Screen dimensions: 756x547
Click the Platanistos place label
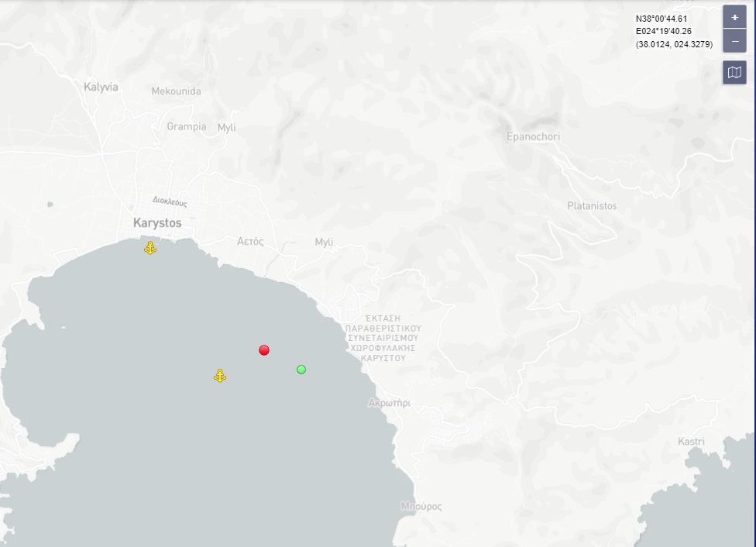click(x=592, y=206)
